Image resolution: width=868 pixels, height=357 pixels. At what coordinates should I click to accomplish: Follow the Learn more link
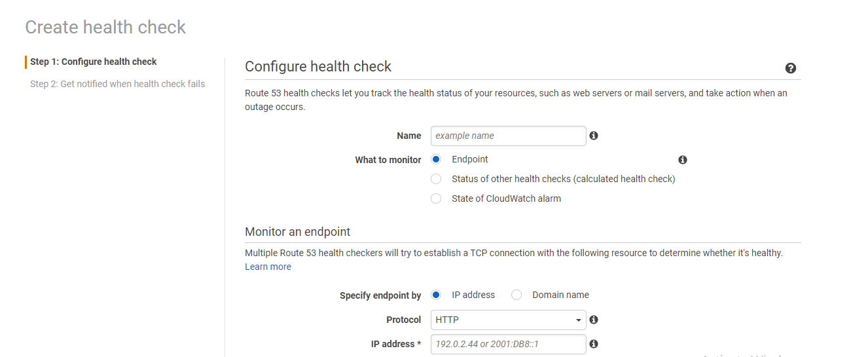[268, 267]
